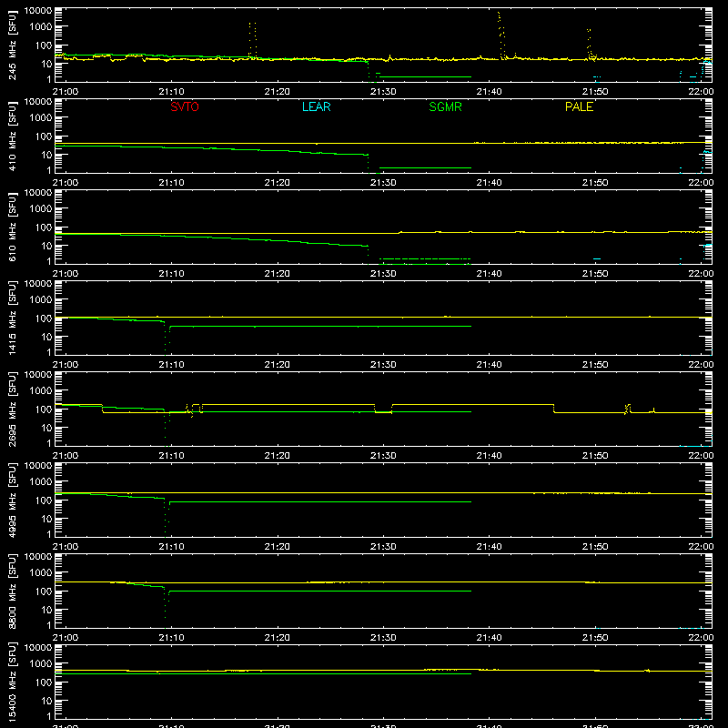728x728 pixels.
Task: Click 21:40 time label below 245 MHz panel
Action: 489,92
